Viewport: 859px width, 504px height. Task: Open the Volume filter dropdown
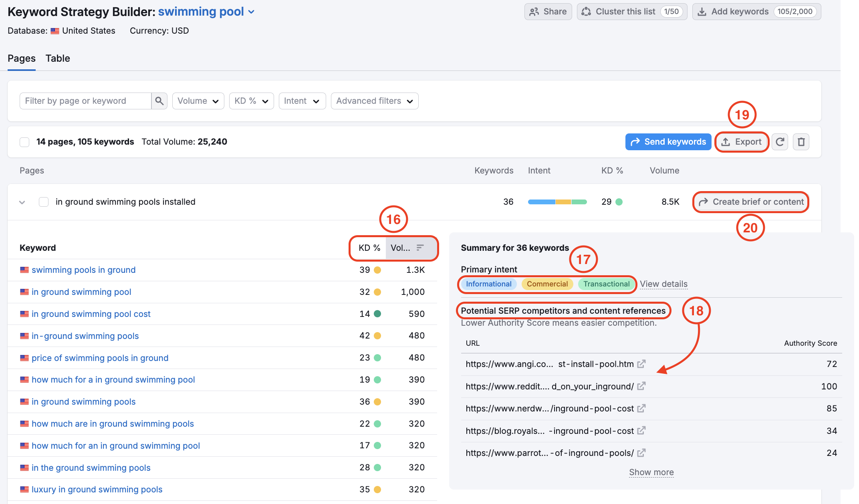198,101
